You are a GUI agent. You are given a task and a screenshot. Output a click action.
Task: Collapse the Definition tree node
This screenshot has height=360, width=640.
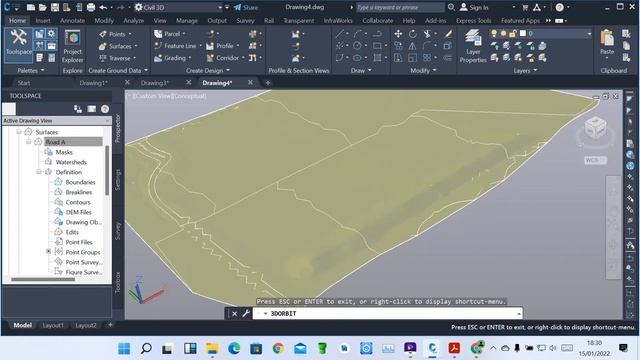pos(39,172)
